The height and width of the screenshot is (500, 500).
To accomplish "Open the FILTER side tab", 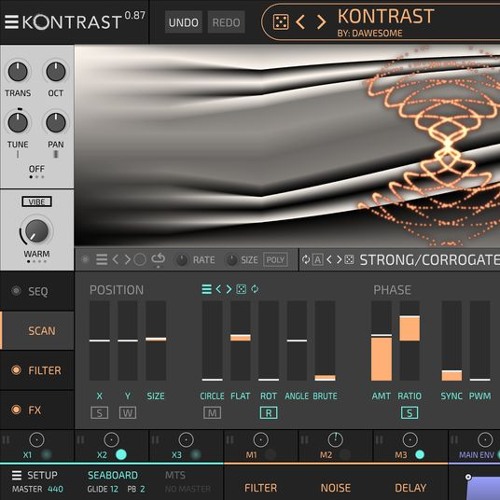I will [37, 370].
